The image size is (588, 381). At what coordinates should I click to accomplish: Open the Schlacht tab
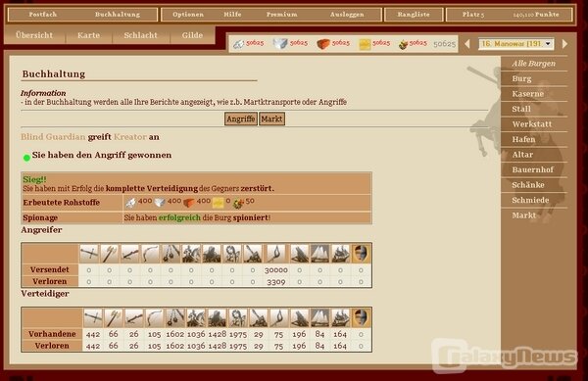pos(140,35)
